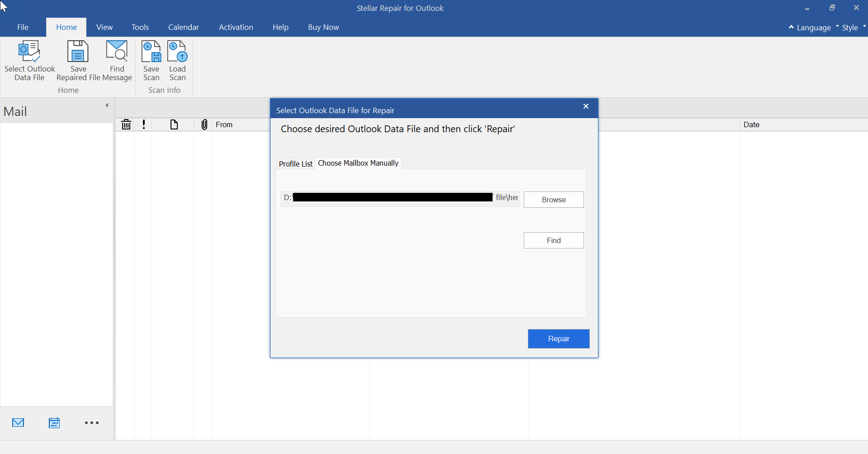Restore down the application window
Screen dimensions: 868x454
(x=832, y=8)
